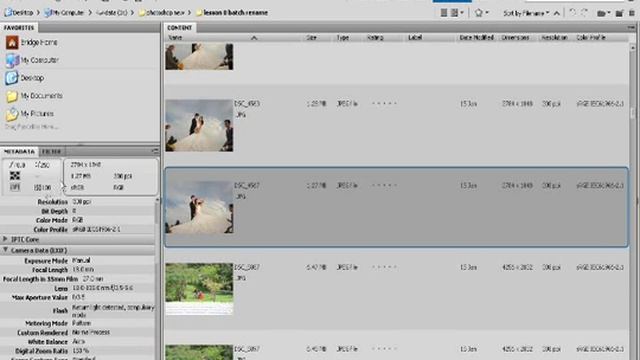
Task: Click the Digital Zoom Ratio value
Action: pos(80,351)
